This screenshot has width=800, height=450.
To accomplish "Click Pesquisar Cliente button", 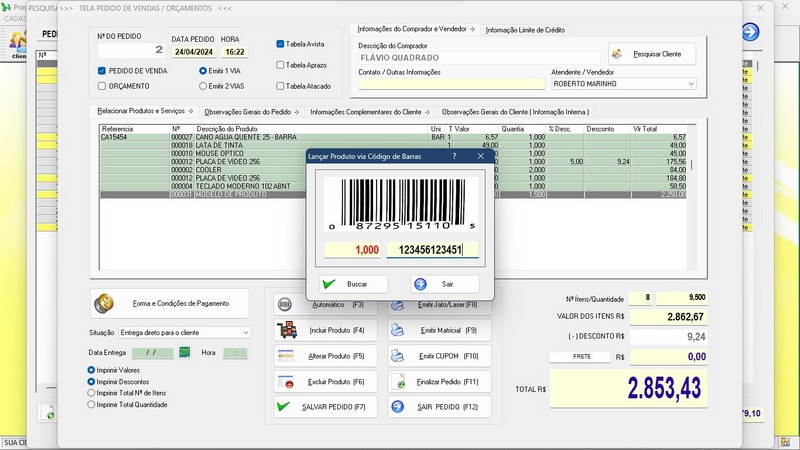I will click(652, 54).
